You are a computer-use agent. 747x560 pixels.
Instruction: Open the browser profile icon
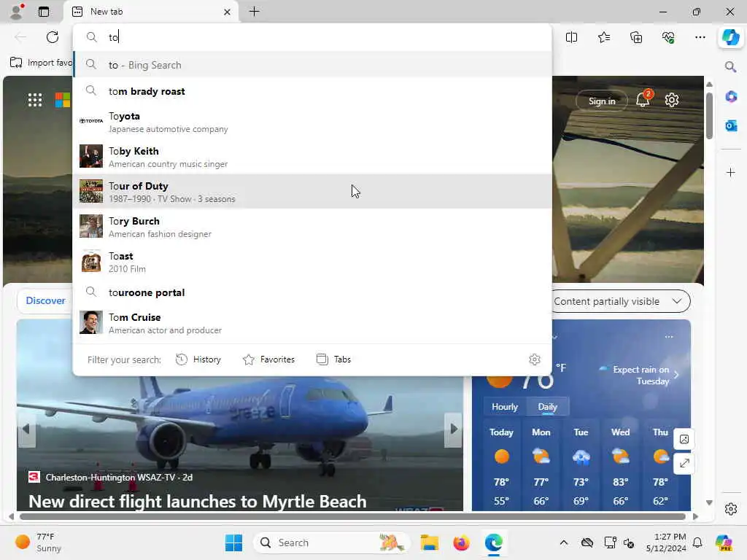(17, 12)
